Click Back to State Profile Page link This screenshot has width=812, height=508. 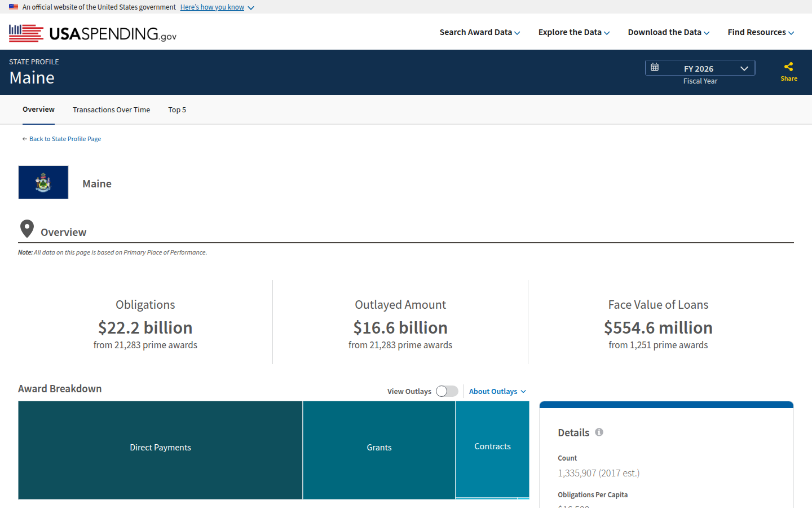pyautogui.click(x=65, y=139)
